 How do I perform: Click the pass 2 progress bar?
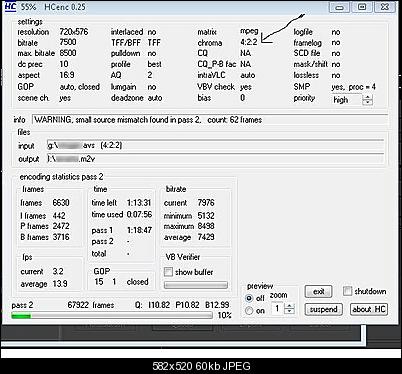112,315
